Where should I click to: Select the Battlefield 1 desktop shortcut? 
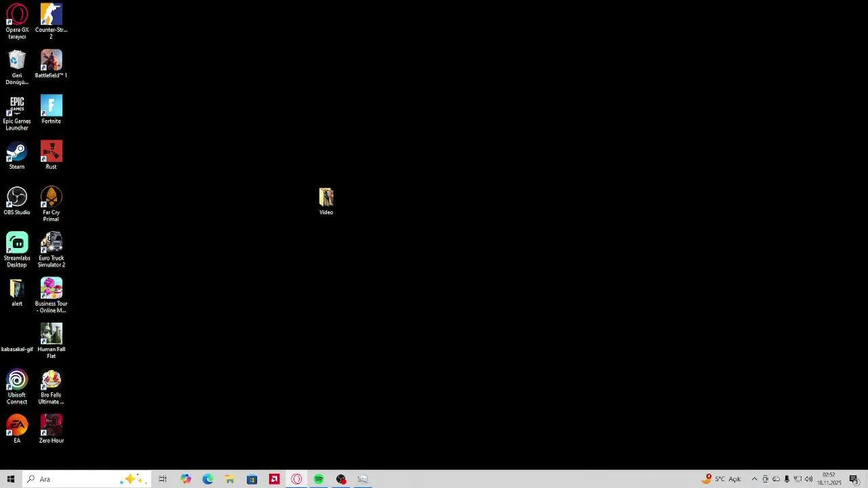pyautogui.click(x=51, y=64)
